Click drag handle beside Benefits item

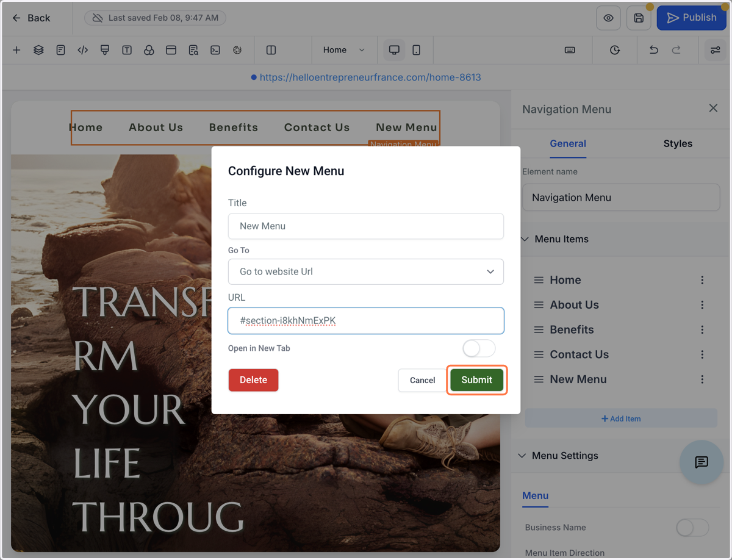(x=539, y=329)
